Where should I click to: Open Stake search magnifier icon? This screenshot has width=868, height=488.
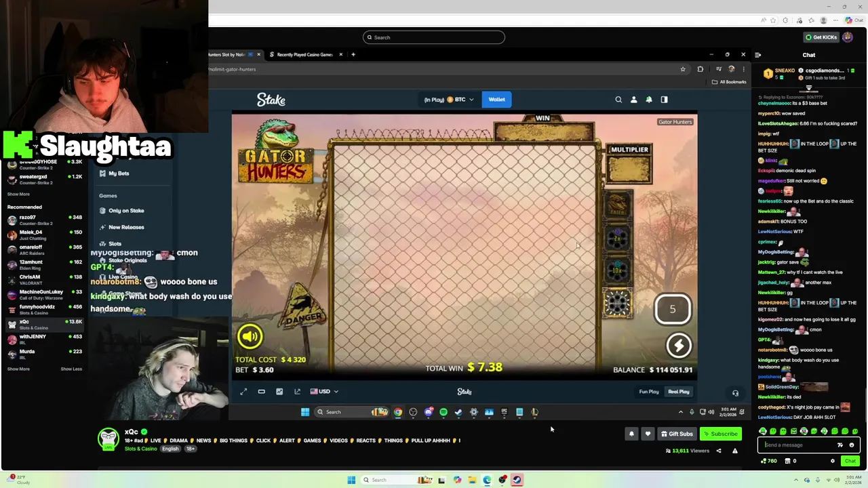pos(618,100)
